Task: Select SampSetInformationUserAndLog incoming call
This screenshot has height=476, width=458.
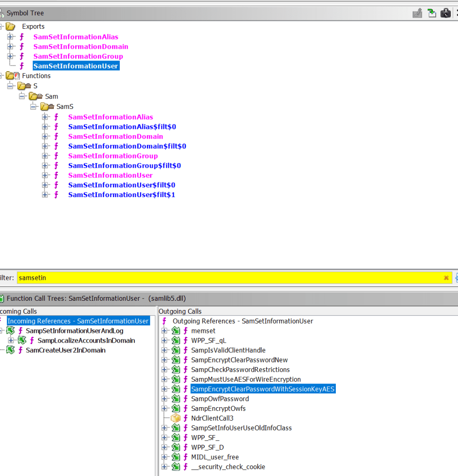Action: (74, 331)
